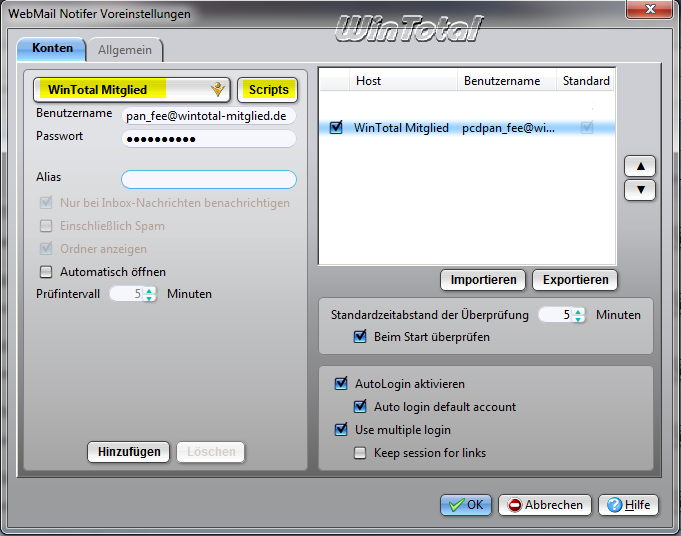The width and height of the screenshot is (681, 536).
Task: Switch to the Konten tab
Action: tap(52, 49)
